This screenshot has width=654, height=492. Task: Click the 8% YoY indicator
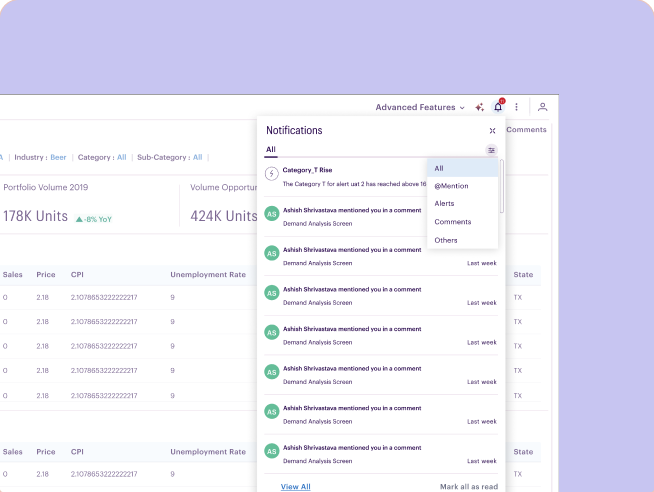click(94, 219)
